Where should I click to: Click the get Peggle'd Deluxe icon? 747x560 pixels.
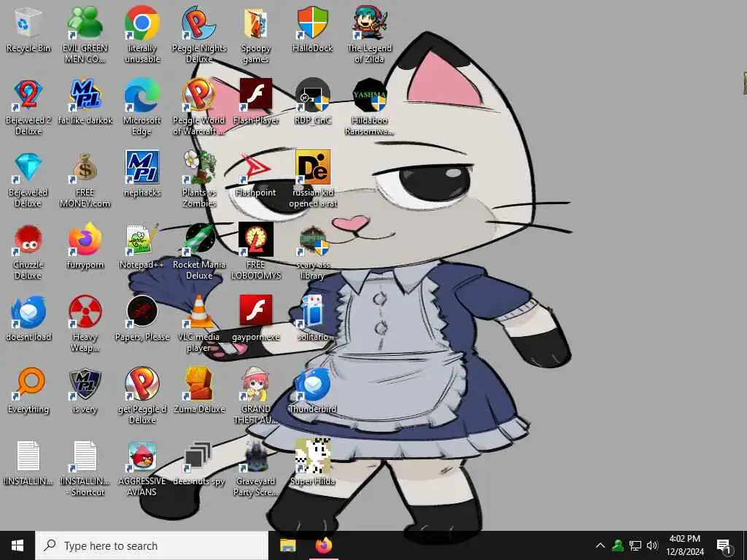point(142,384)
